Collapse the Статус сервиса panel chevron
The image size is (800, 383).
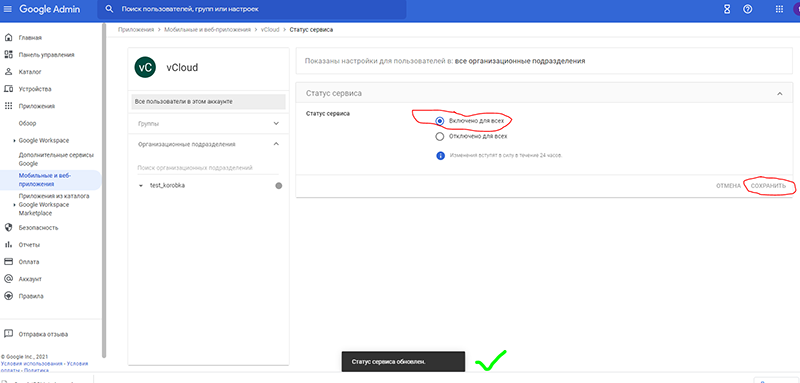pos(779,93)
